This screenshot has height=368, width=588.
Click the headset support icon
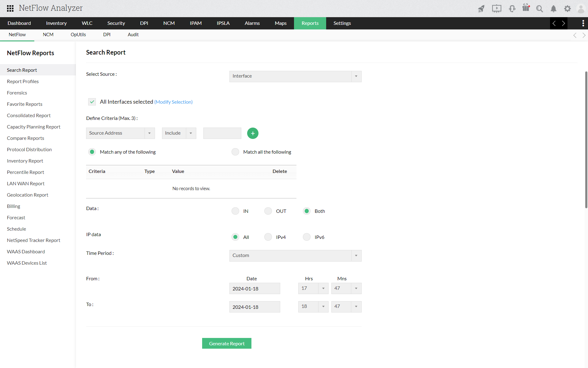[x=512, y=9]
